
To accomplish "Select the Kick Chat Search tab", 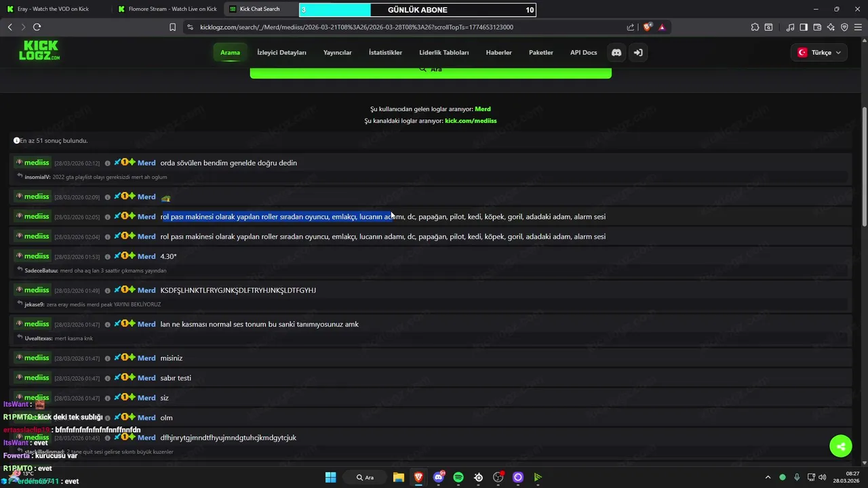I will 260,9.
